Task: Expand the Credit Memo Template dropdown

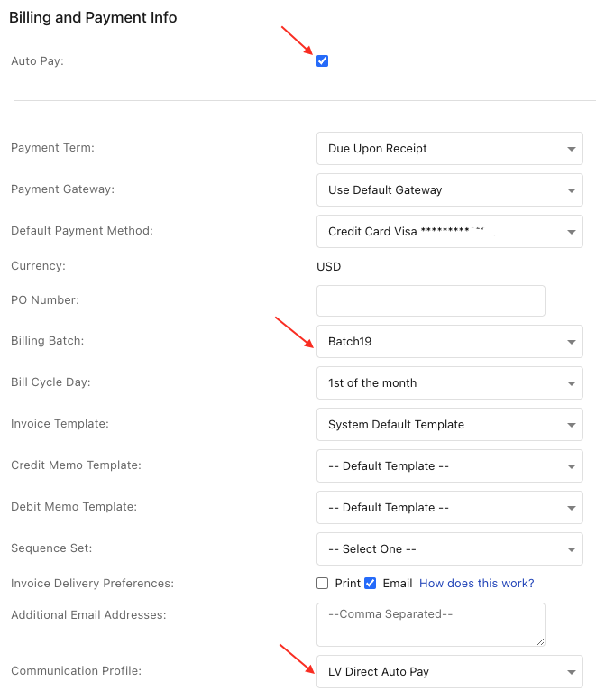Action: pos(449,466)
